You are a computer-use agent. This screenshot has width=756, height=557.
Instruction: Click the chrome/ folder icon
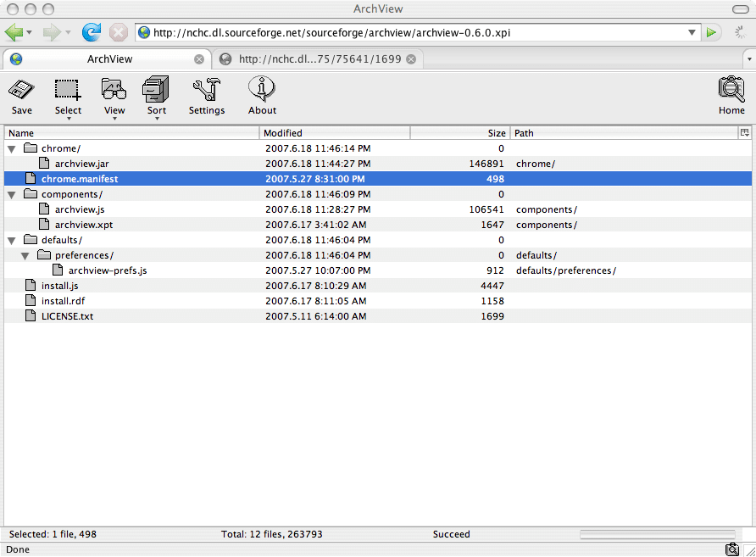(x=31, y=148)
